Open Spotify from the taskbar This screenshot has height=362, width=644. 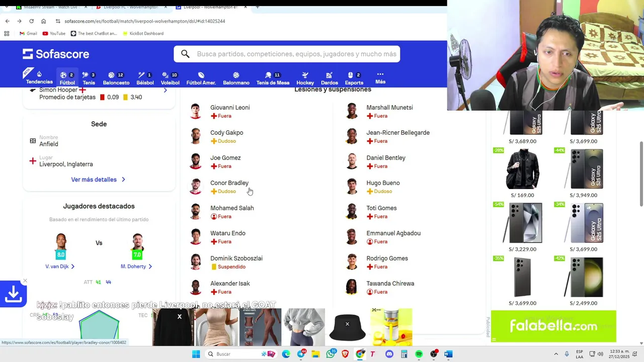[419, 354]
